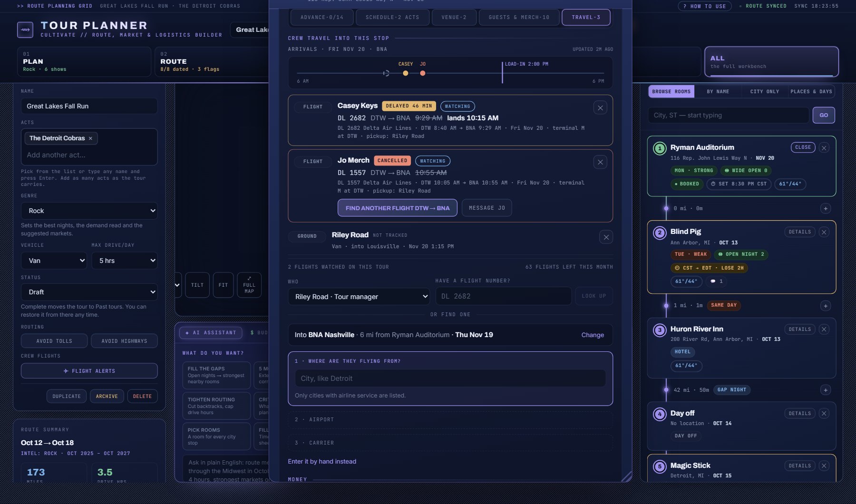
Task: Open Who Riley Road Tour manager dropdown
Action: pyautogui.click(x=359, y=296)
